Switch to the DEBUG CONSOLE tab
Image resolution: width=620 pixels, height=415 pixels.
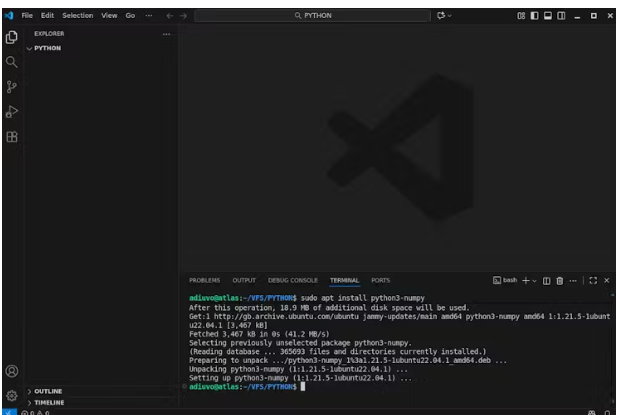point(292,280)
